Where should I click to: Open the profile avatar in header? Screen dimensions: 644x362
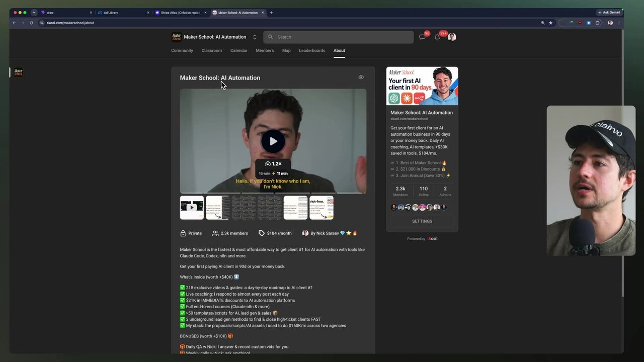tap(452, 37)
